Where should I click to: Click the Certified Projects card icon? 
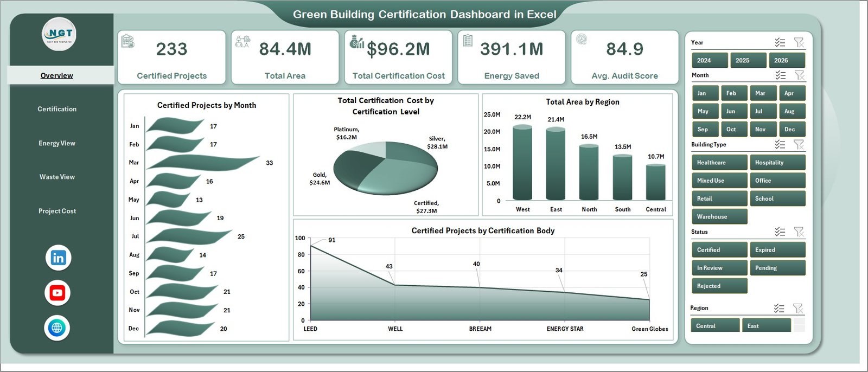tap(127, 41)
